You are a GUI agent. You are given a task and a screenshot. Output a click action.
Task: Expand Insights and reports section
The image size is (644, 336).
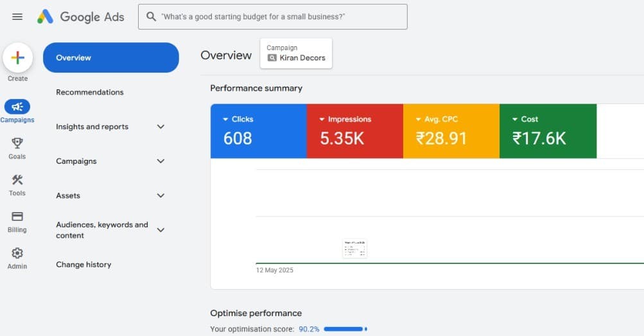pyautogui.click(x=161, y=127)
